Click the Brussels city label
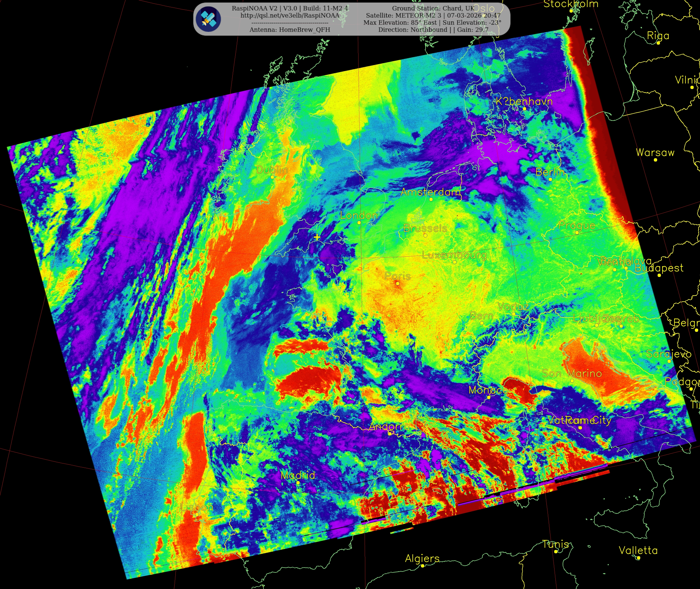The image size is (700, 589). tap(425, 228)
